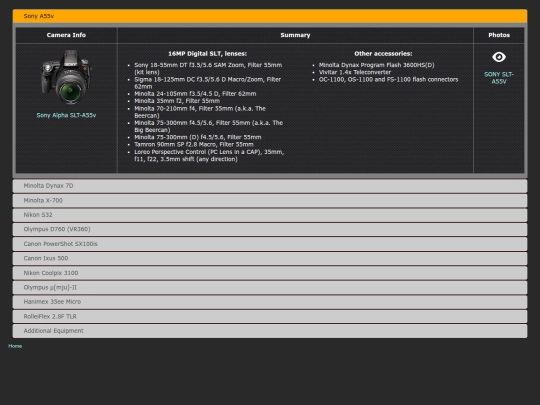Viewport: 540px width, 405px height.
Task: Click the Loreo Perspective Control lens entry
Action: click(209, 155)
